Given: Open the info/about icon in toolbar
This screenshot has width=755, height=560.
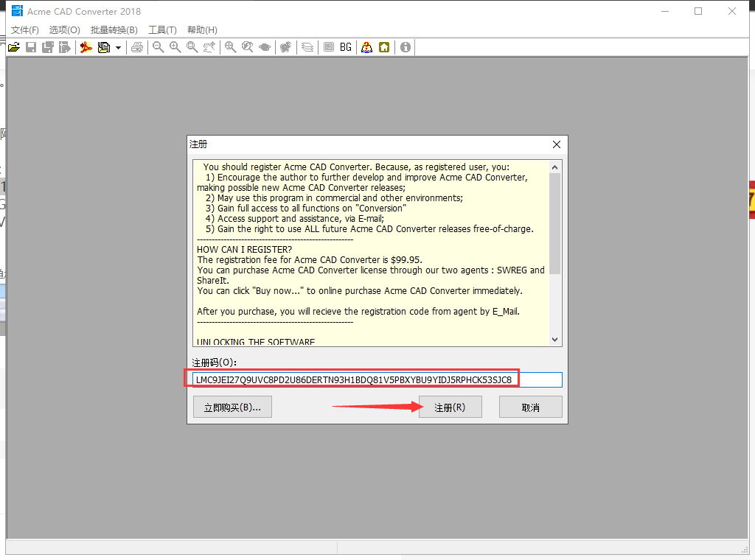Looking at the screenshot, I should click(406, 47).
